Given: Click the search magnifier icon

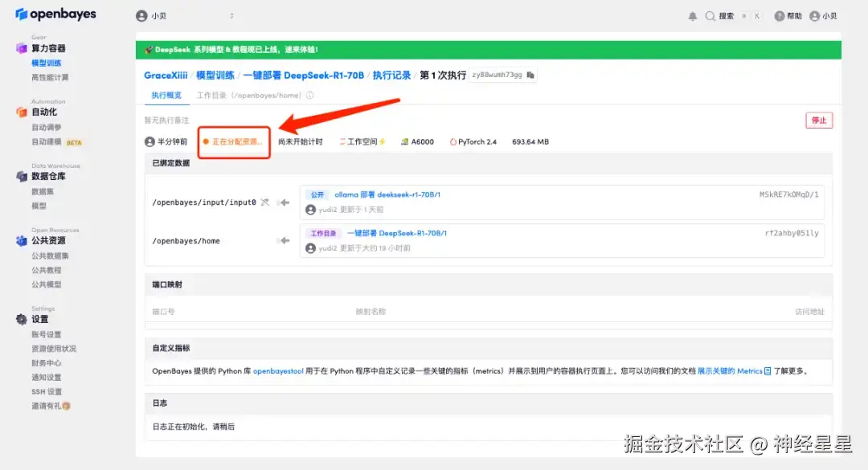Looking at the screenshot, I should [x=710, y=16].
